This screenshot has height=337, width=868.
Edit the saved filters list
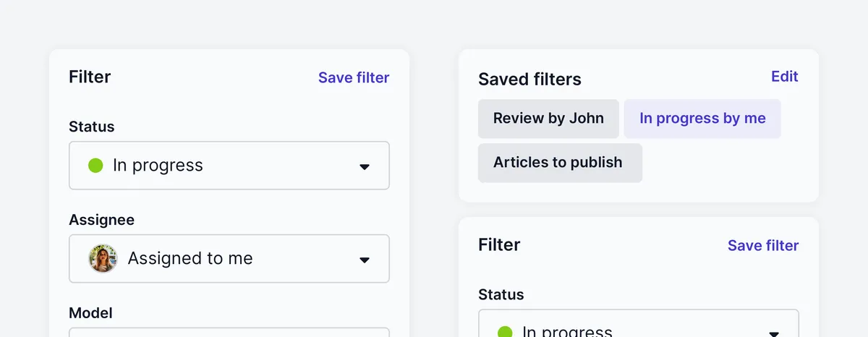[x=784, y=77]
